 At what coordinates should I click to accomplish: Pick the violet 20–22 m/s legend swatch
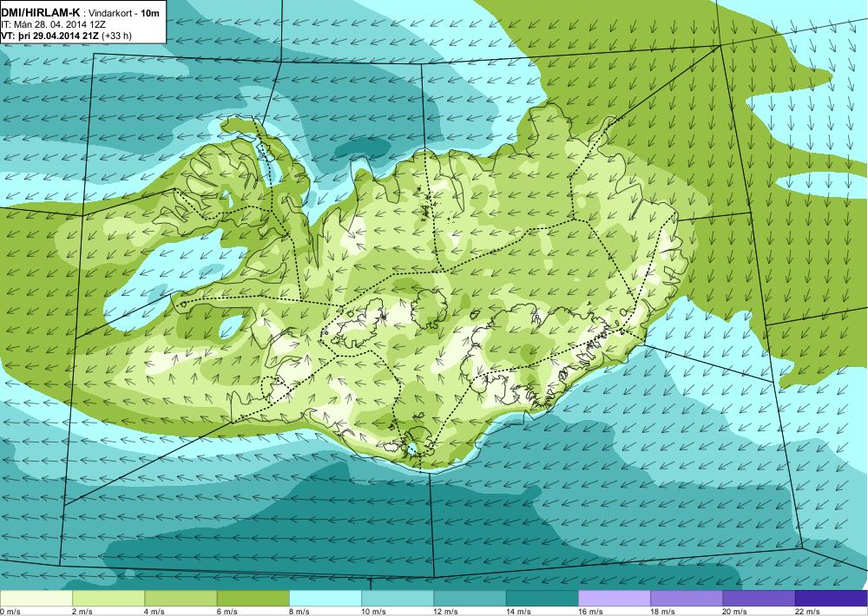click(759, 599)
